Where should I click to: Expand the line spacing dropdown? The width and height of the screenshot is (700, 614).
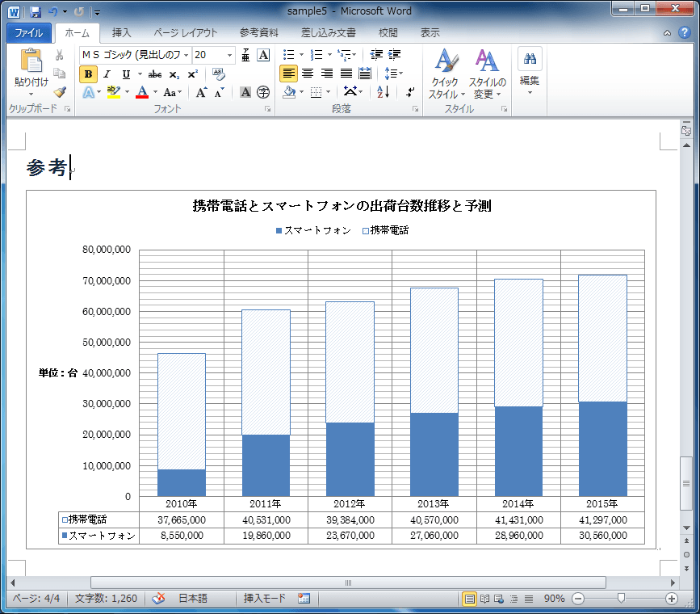(x=400, y=74)
